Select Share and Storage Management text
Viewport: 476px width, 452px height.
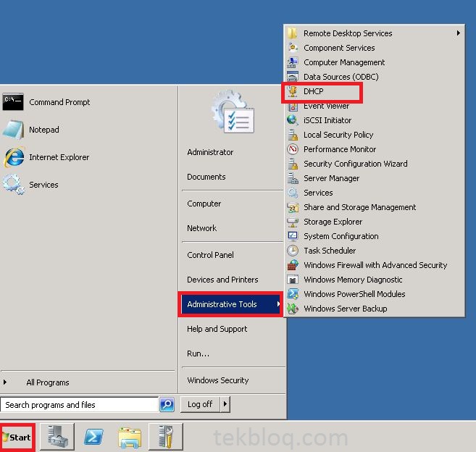[360, 207]
